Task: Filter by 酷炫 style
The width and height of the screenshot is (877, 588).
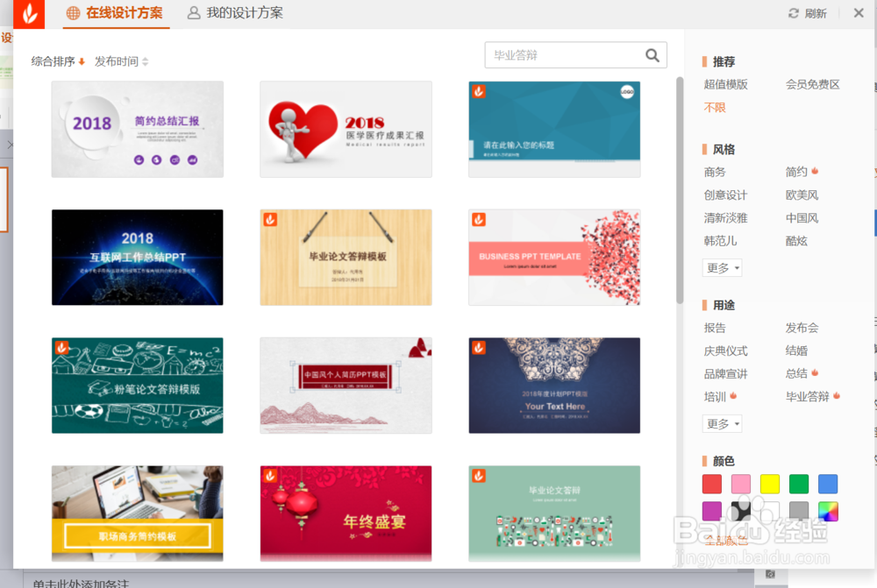Action: [x=796, y=241]
